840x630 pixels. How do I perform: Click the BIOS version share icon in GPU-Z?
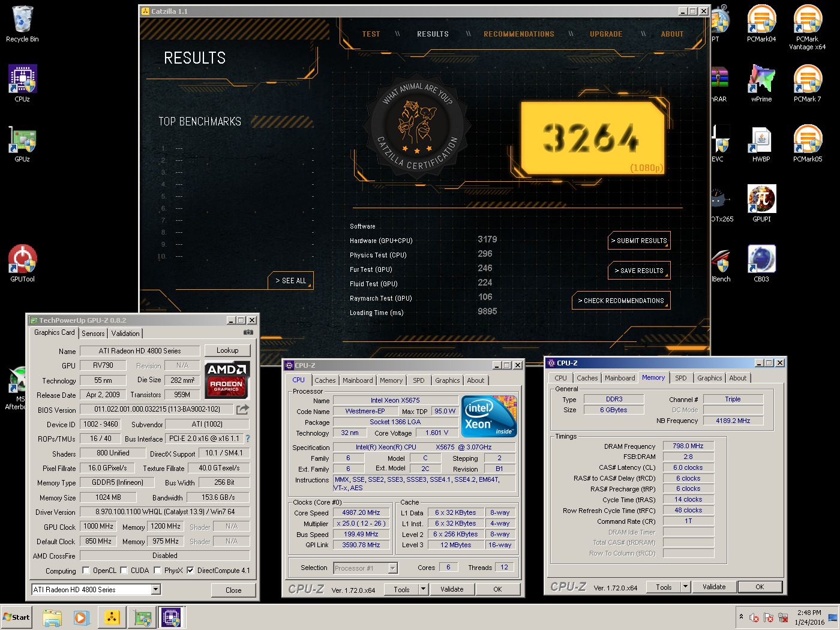pyautogui.click(x=242, y=409)
